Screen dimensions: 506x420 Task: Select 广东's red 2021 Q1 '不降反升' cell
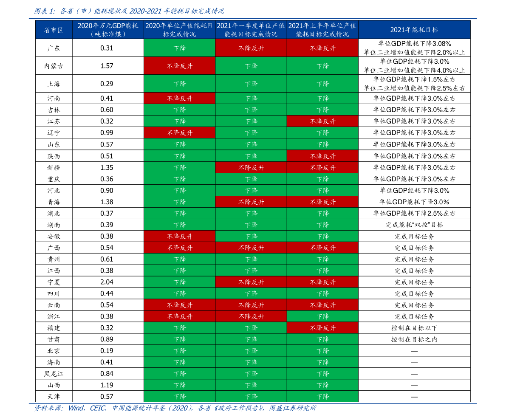click(251, 48)
